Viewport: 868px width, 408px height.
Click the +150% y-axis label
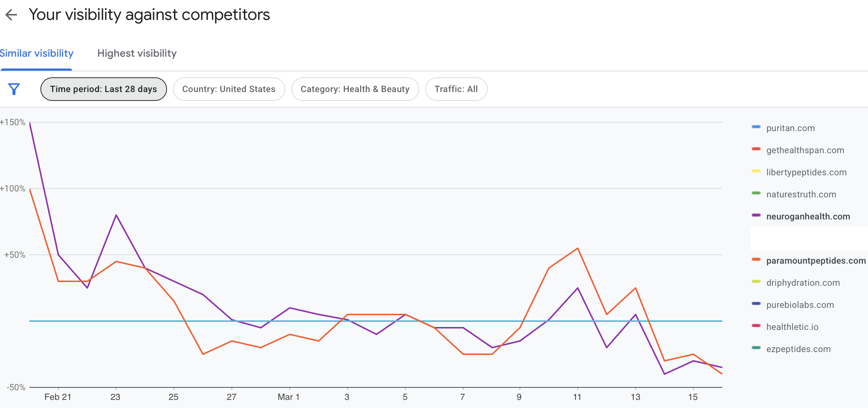coord(13,122)
